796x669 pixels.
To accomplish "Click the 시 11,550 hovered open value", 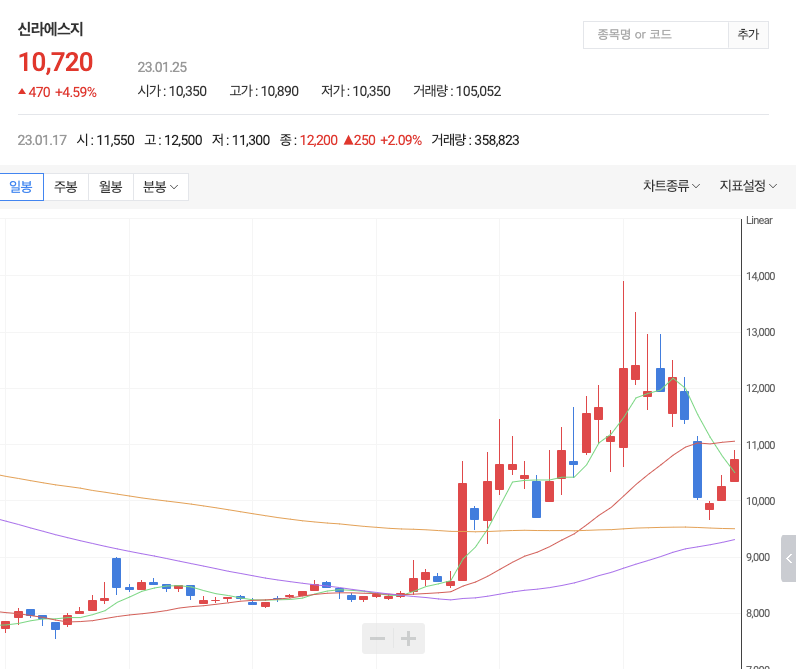I will (106, 140).
